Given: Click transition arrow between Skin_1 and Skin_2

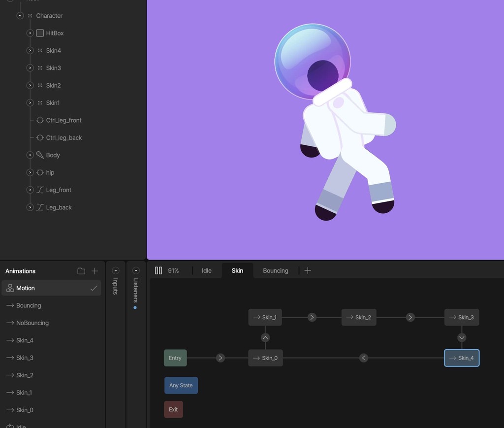Looking at the screenshot, I should point(312,317).
